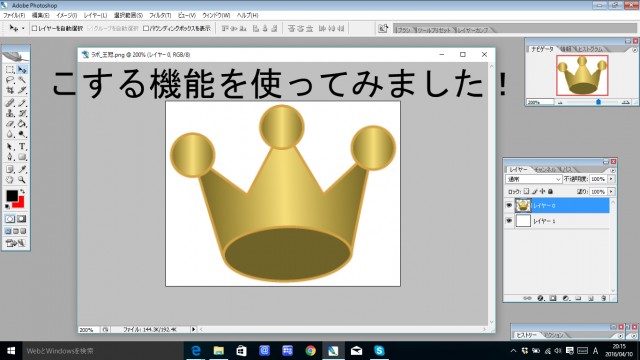This screenshot has height=360, width=640.
Task: Expand the opacity slider arrow
Action: click(x=611, y=179)
